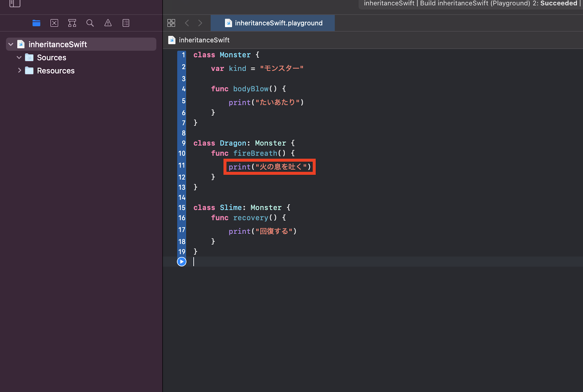Click the Swift file icon on inheritanceSwift navigator row
This screenshot has width=583, height=392.
pos(21,44)
